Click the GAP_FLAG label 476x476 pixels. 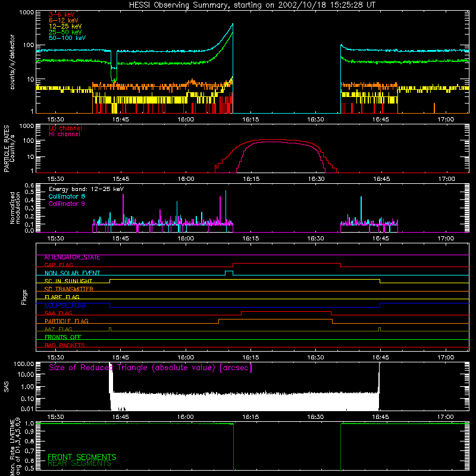pos(58,265)
